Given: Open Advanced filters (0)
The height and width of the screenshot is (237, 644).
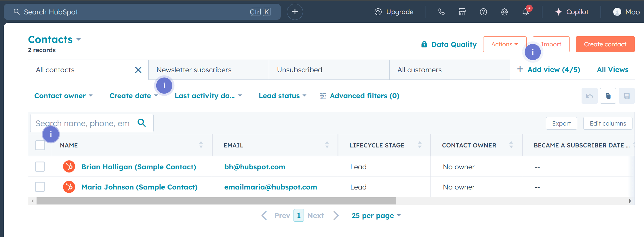Looking at the screenshot, I should tap(359, 96).
